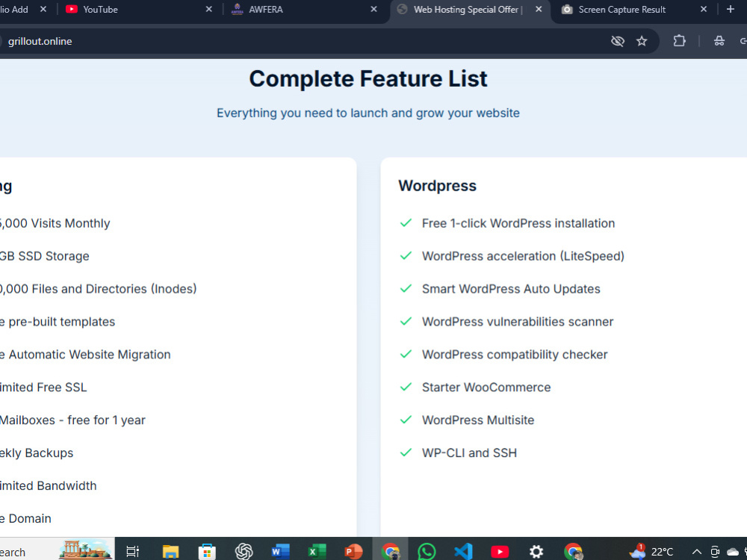Click the grillout.online address bar

coord(305,41)
